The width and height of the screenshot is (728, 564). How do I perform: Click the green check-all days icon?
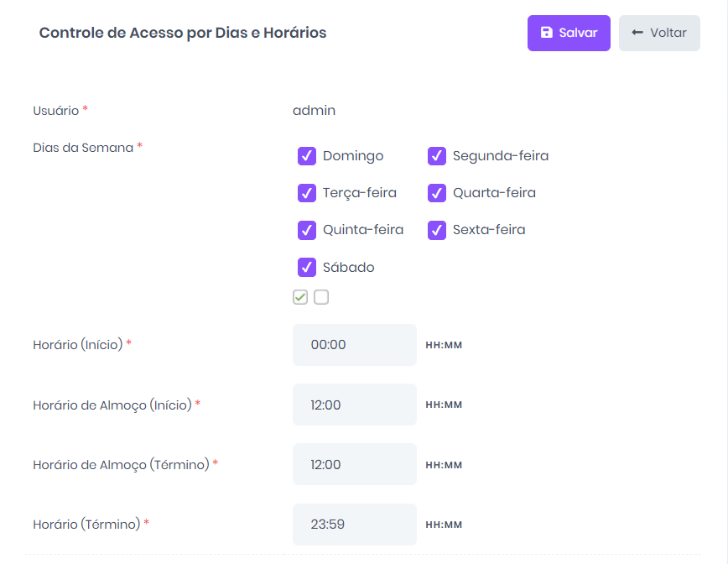(x=300, y=297)
